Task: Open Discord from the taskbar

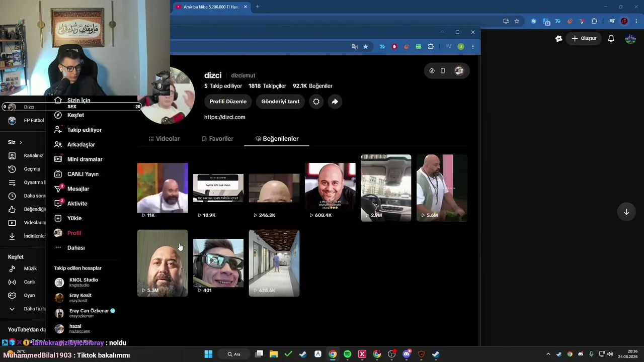Action: tap(407, 354)
